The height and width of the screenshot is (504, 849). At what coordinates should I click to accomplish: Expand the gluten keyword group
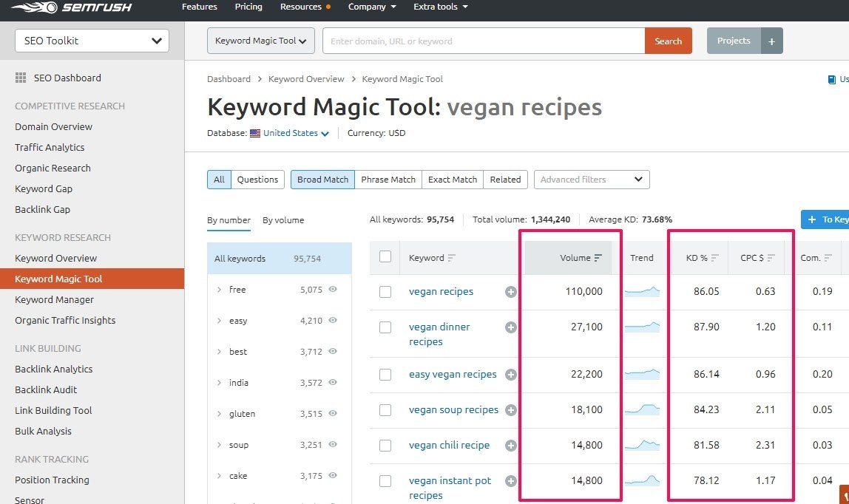[219, 414]
